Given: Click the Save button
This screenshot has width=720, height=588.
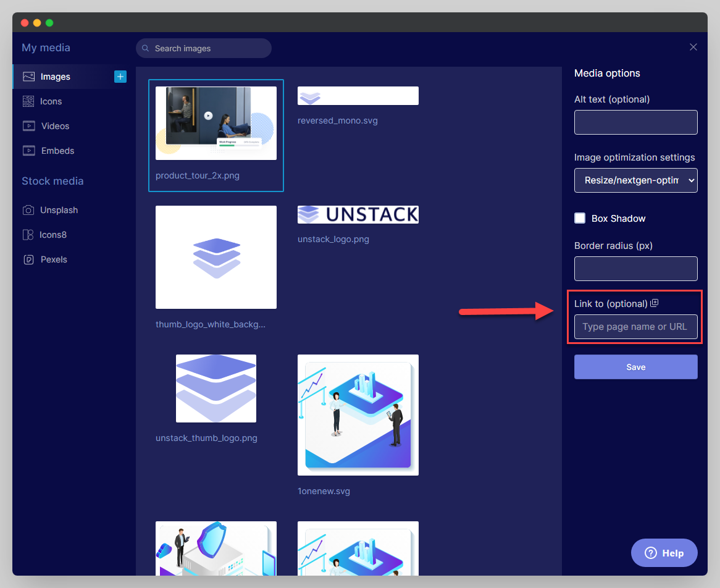Looking at the screenshot, I should (635, 366).
